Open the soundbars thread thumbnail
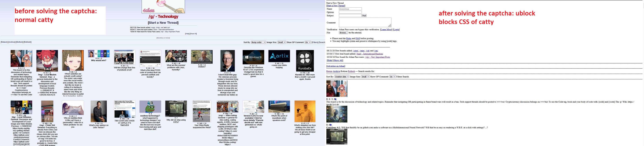The width and height of the screenshot is (644, 146). (x=279, y=107)
